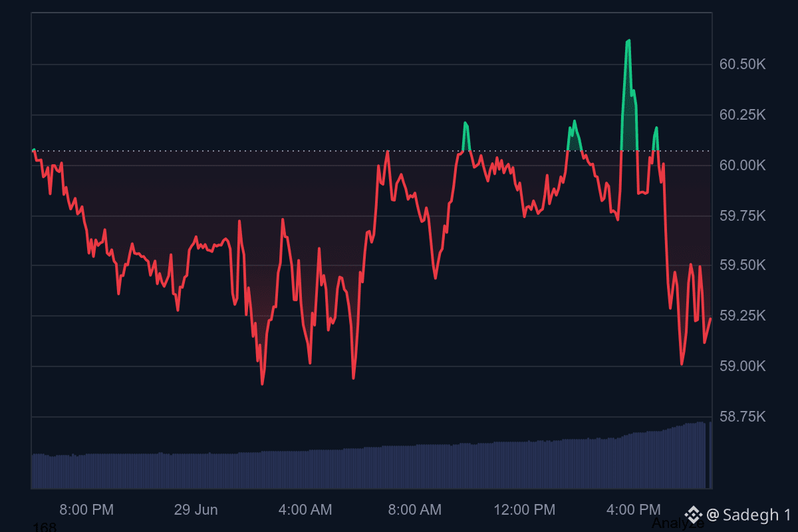Viewport: 798px width, 532px height.
Task: Click the 8:00 PM time axis label
Action: pos(86,510)
